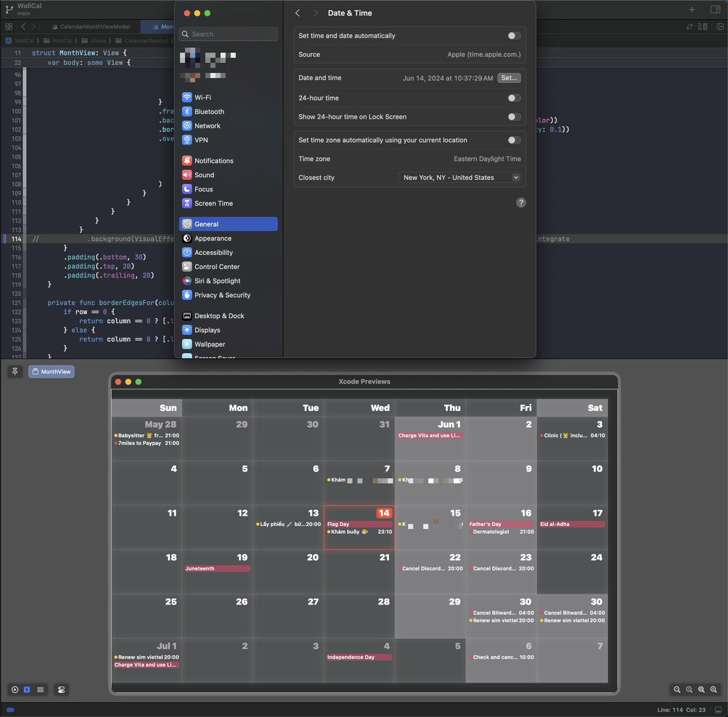Zoom in the Xcode preview canvas
The image size is (728, 717).
pyautogui.click(x=713, y=690)
